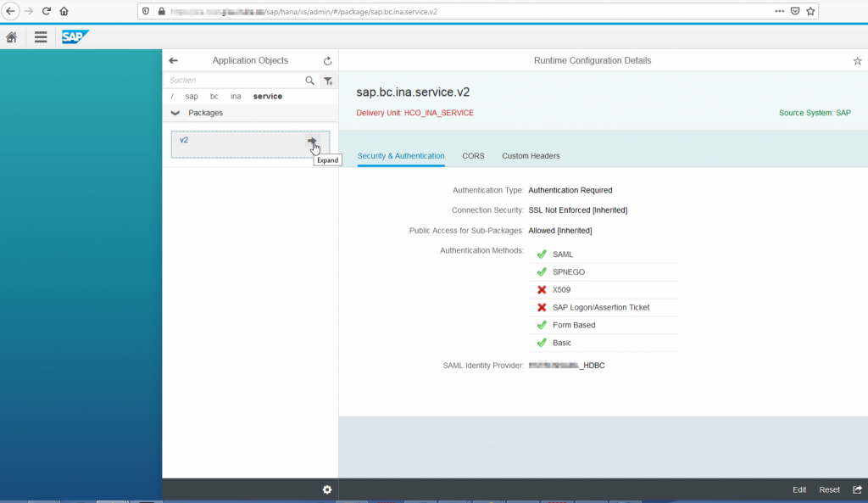Open the browser home page icon

[x=64, y=11]
